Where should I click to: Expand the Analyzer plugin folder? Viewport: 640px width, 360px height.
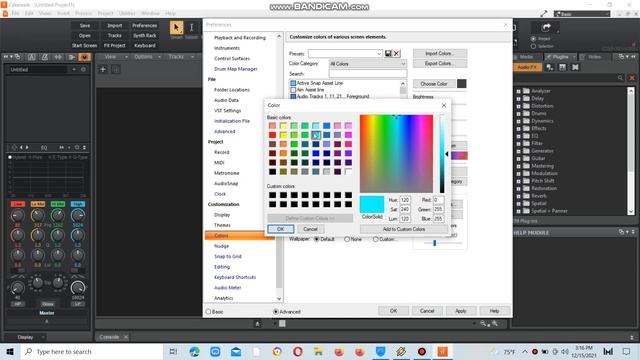click(518, 91)
